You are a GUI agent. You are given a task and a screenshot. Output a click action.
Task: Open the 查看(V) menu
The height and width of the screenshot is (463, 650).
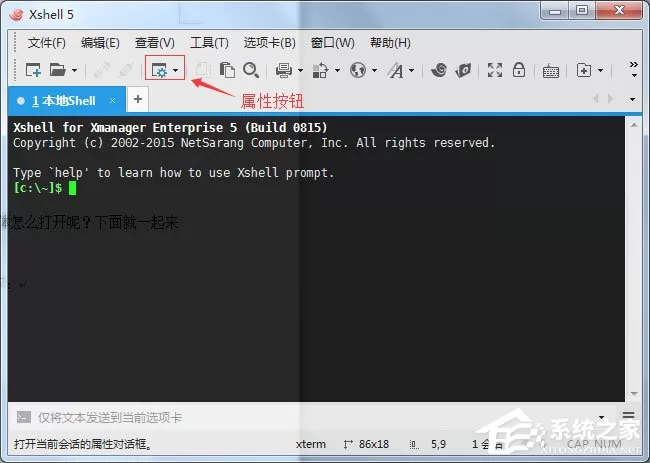[x=155, y=43]
